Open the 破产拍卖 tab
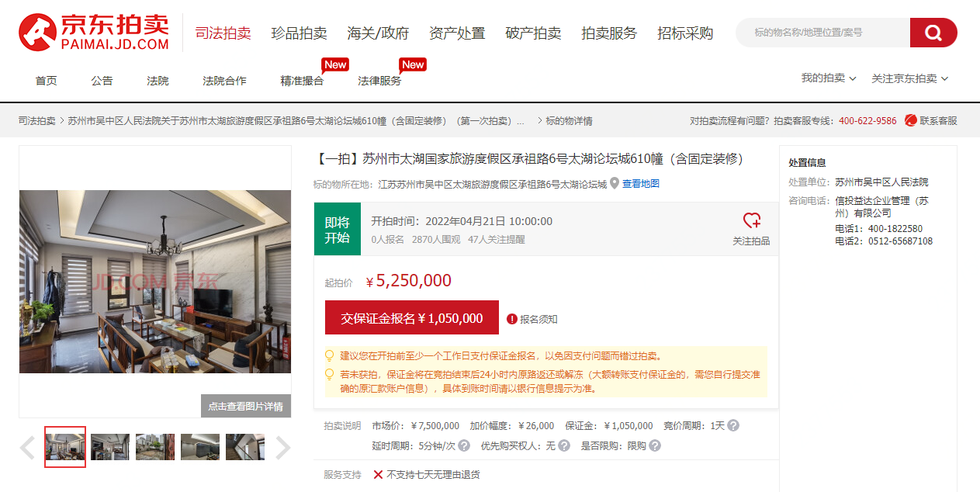This screenshot has height=492, width=980. 533,33
